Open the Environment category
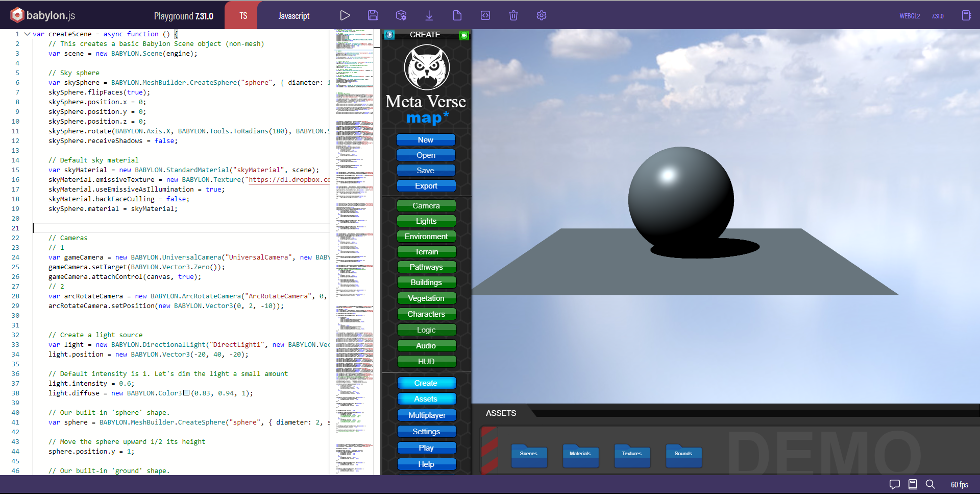 pos(426,237)
